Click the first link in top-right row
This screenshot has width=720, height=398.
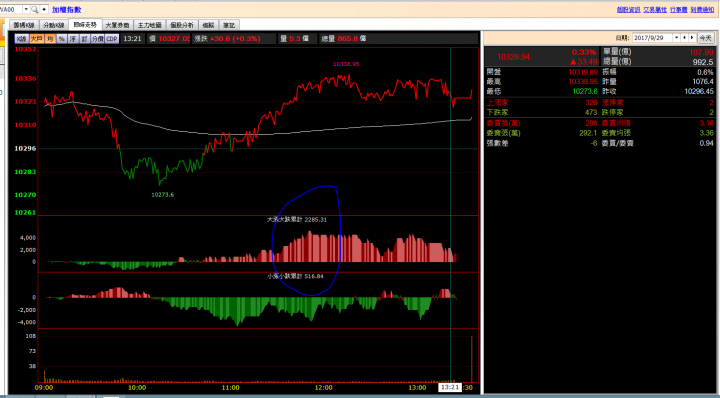629,10
